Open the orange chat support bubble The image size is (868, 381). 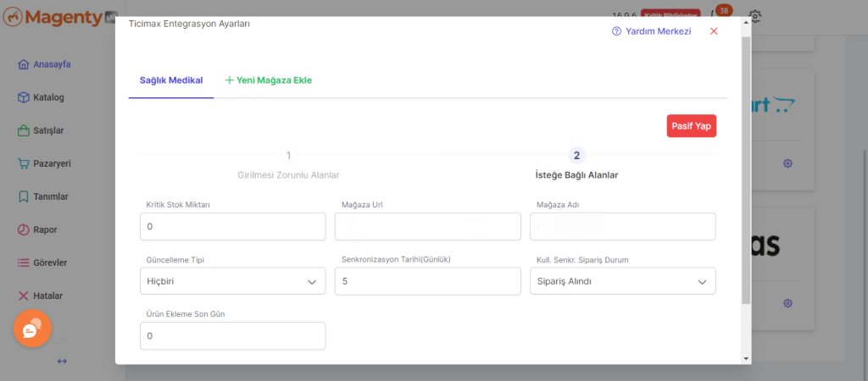pyautogui.click(x=32, y=329)
